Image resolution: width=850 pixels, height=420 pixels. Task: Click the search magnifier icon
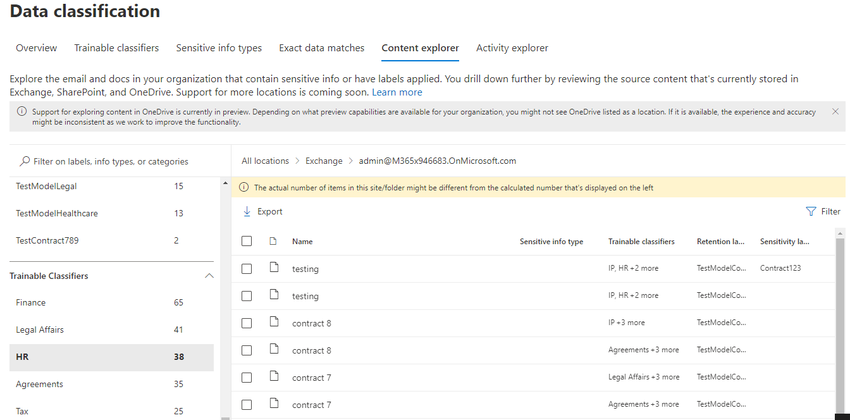coord(23,161)
